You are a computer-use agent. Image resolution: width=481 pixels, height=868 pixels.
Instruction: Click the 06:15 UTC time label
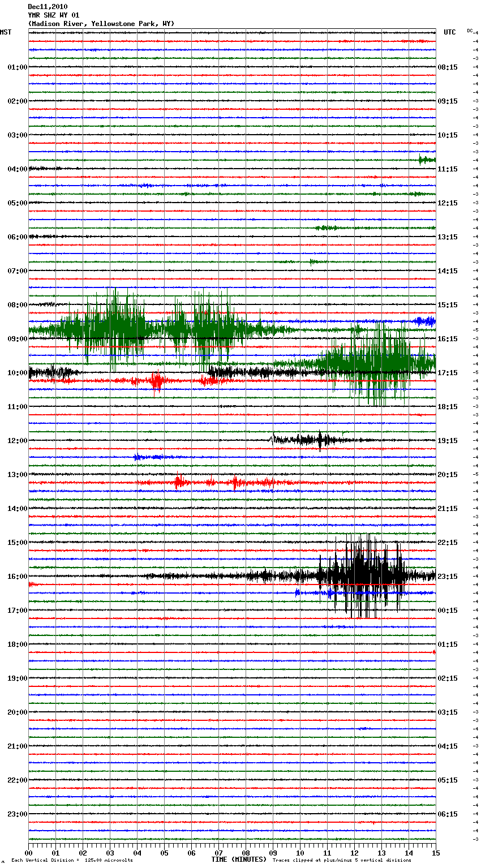[x=448, y=814]
